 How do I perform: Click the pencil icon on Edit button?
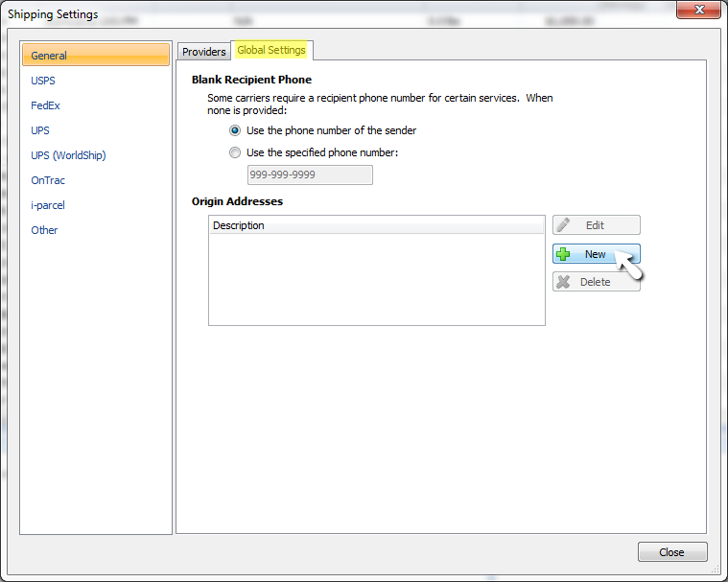point(563,225)
